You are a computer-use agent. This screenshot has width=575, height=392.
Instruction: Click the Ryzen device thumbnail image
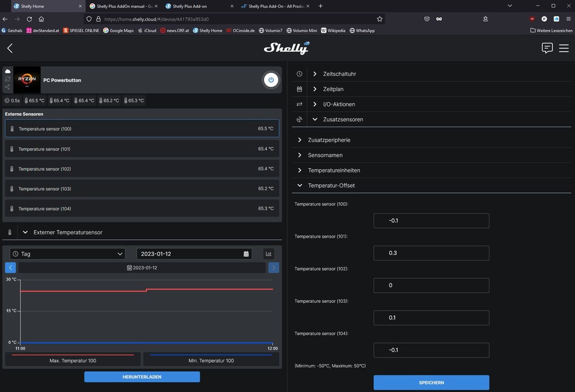(x=27, y=80)
